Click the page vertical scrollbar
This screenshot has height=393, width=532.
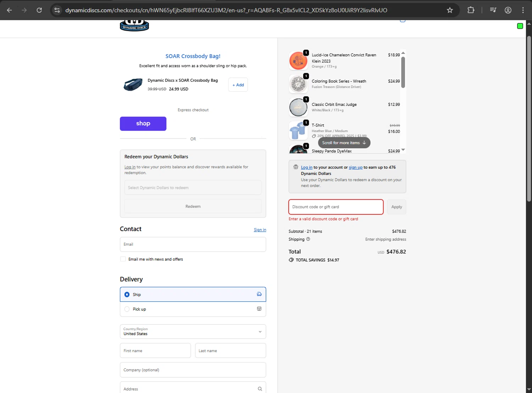pos(529,119)
